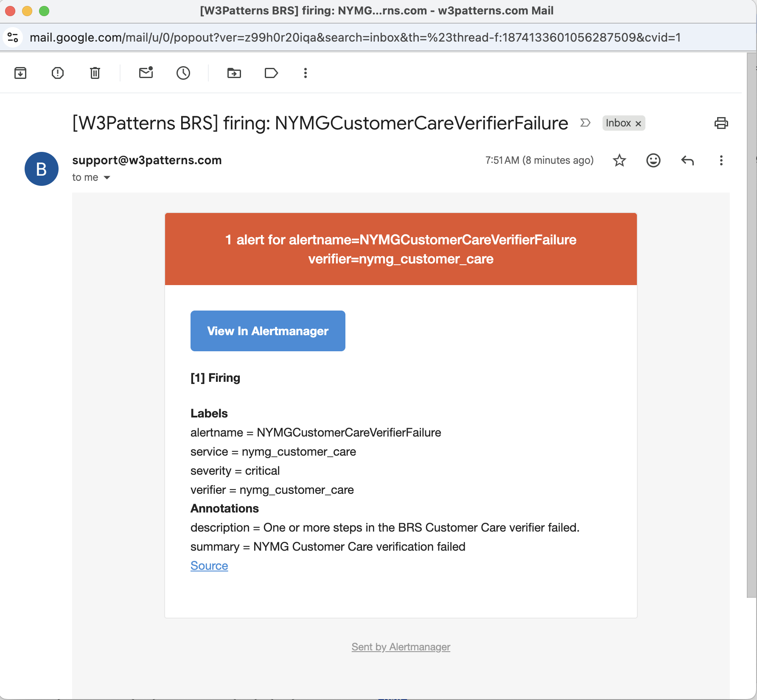View site information icon in address bar
757x700 pixels.
[x=13, y=37]
